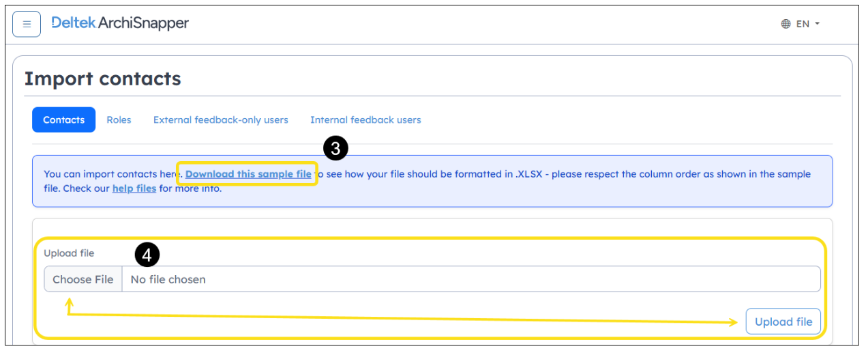Open the EN language dropdown

tap(800, 24)
